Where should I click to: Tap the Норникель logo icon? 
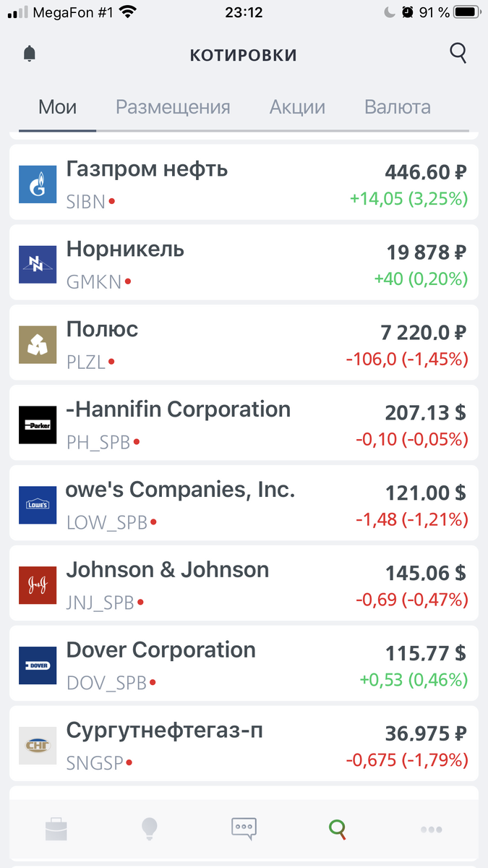pos(38,264)
